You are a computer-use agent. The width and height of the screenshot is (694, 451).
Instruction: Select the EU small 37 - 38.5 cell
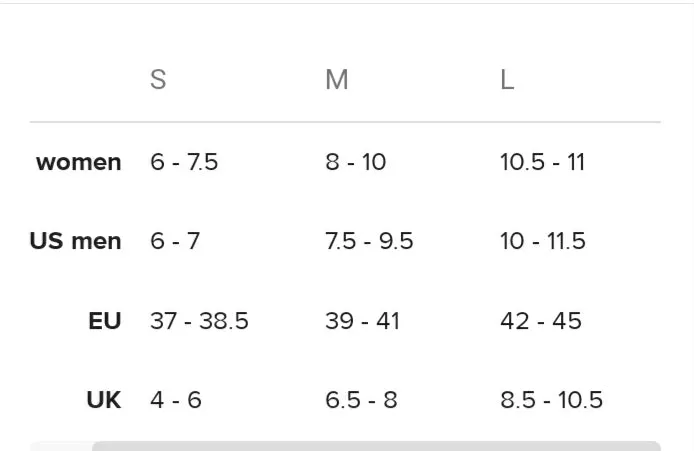[x=199, y=321]
